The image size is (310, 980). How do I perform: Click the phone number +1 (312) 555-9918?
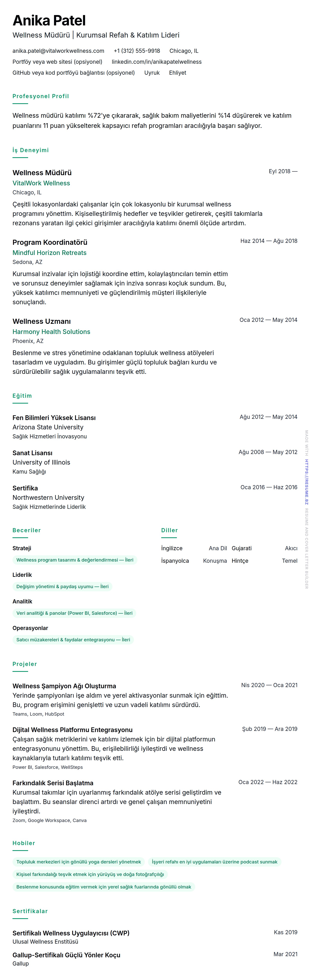137,51
